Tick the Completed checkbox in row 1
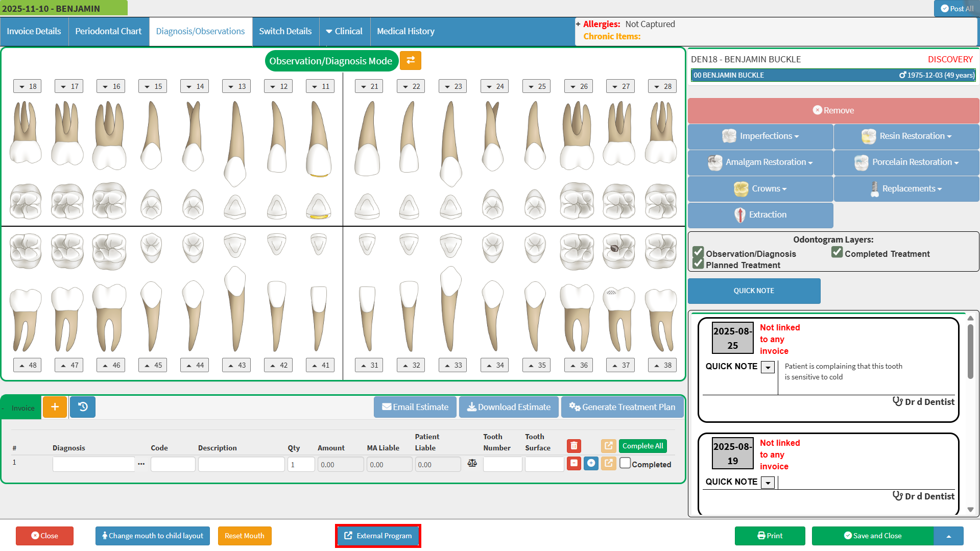This screenshot has height=551, width=980. 625,463
